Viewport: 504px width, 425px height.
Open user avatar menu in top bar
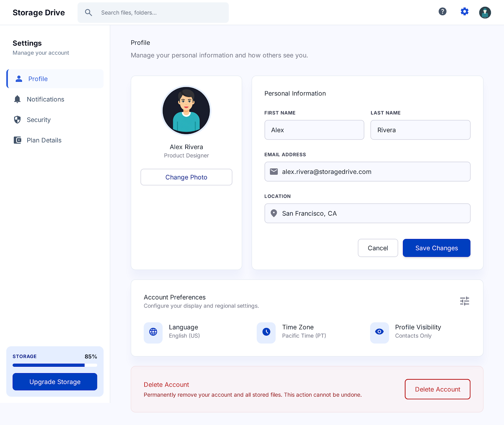[x=485, y=13]
